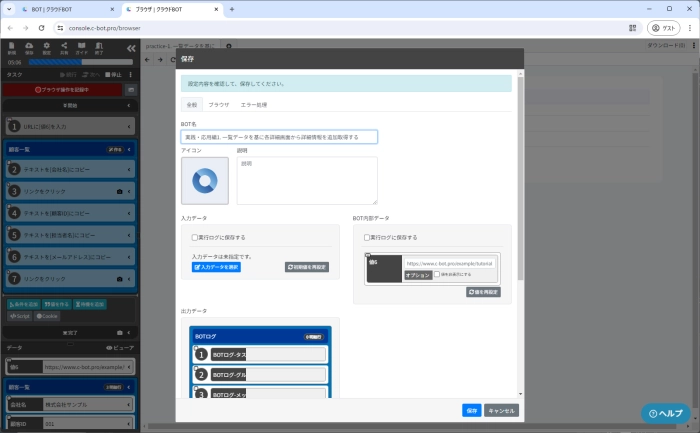This screenshot has height=433, width=700.
Task: Expand task 1 URLに[値6]を入力 chevron
Action: [x=131, y=126]
